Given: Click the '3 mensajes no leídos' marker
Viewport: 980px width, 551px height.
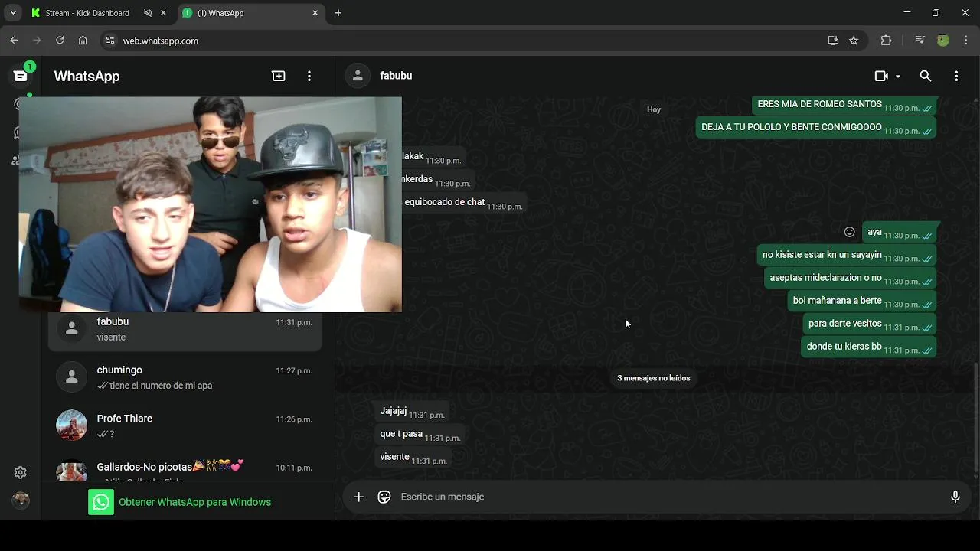Looking at the screenshot, I should (x=654, y=378).
